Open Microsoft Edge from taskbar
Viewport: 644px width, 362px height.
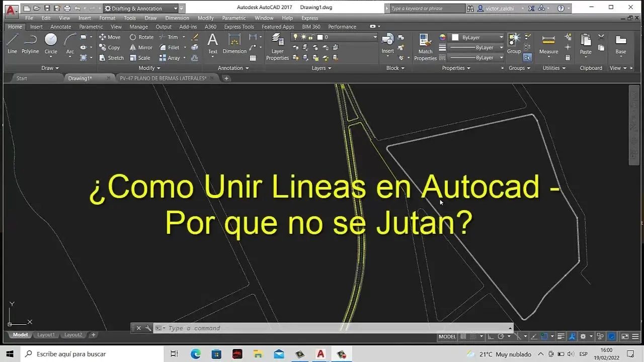click(196, 354)
